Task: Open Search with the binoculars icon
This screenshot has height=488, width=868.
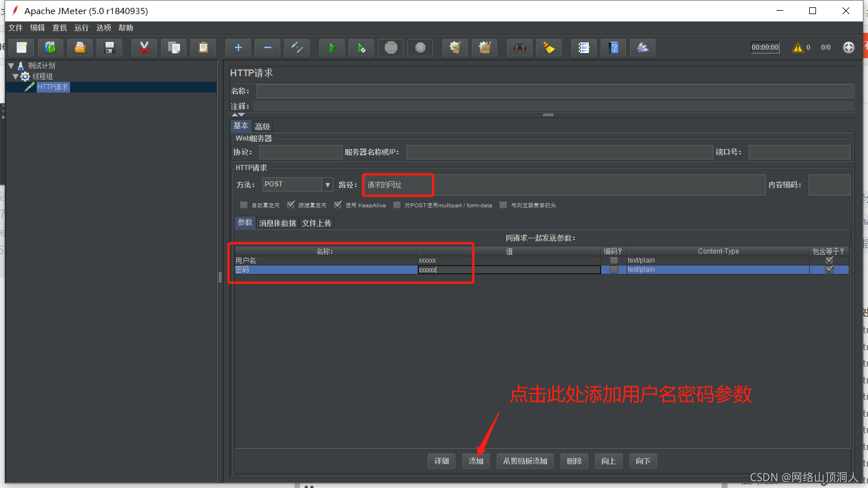Action: pyautogui.click(x=519, y=47)
